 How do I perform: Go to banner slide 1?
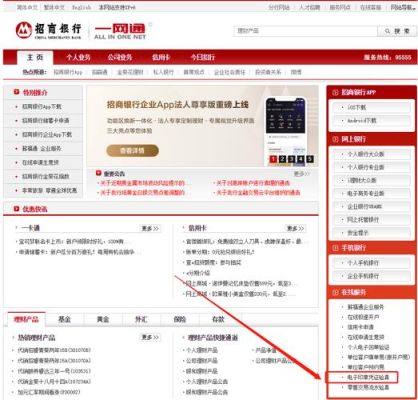[273, 159]
